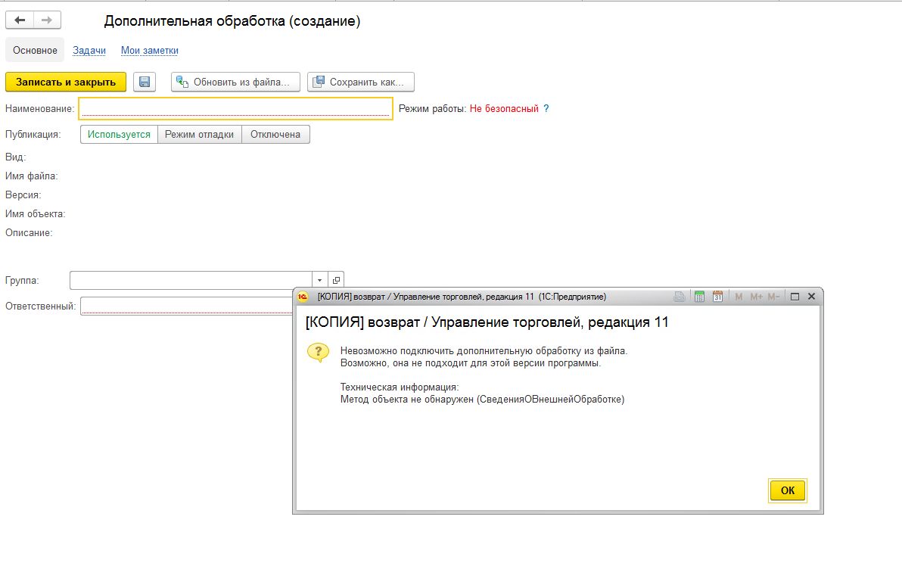
Task: Click the dialog heading [КОПИЯ] возврат text
Action: coord(487,322)
